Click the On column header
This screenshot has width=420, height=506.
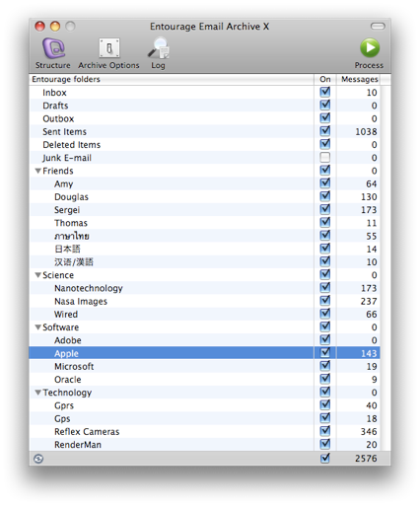[x=325, y=79]
